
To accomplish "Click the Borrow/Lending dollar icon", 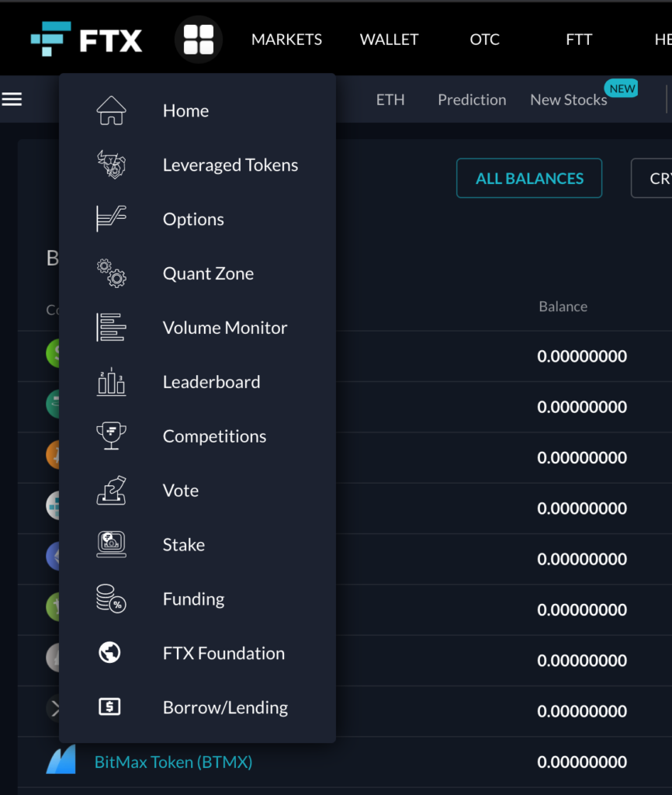I will (x=109, y=706).
